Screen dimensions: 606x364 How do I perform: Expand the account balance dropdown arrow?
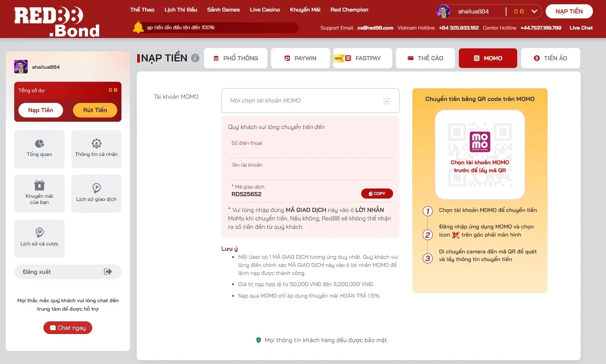[x=534, y=12]
